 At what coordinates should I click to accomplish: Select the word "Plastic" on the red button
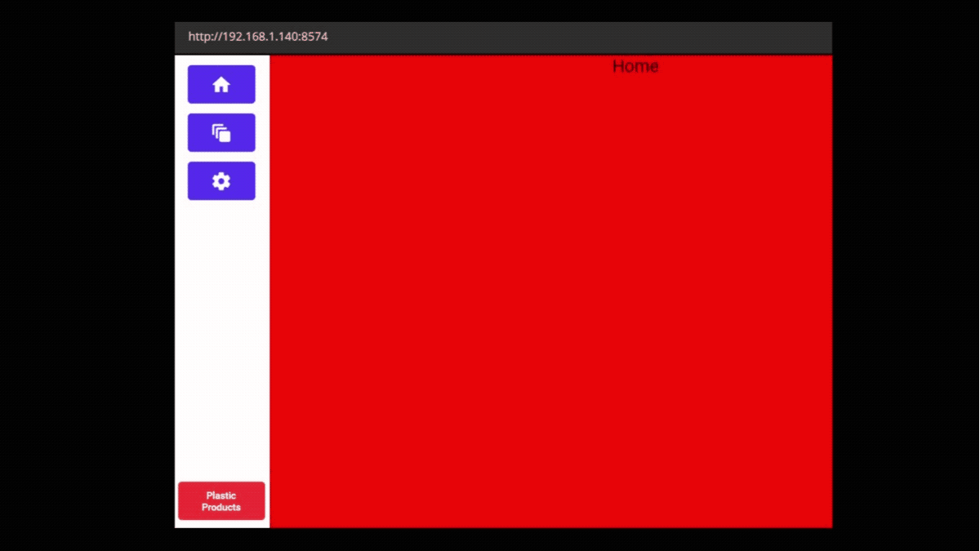tap(221, 495)
